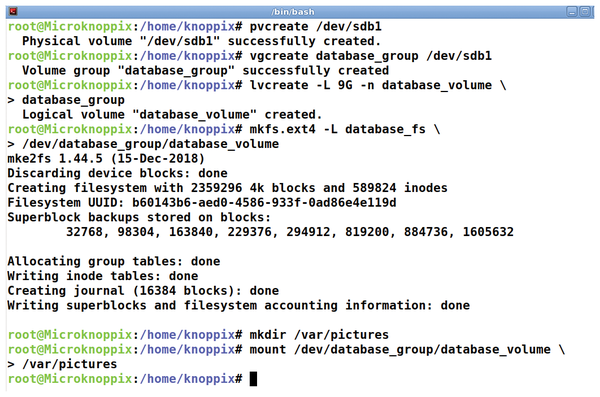The width and height of the screenshot is (600, 397).
Task: Click the 'Writing inode tables: done' line
Action: point(103,276)
